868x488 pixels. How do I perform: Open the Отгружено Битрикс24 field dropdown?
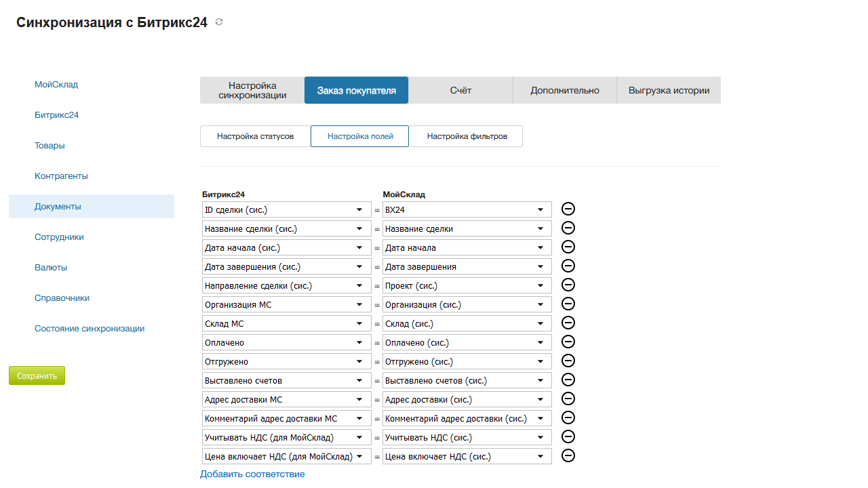[x=286, y=362]
